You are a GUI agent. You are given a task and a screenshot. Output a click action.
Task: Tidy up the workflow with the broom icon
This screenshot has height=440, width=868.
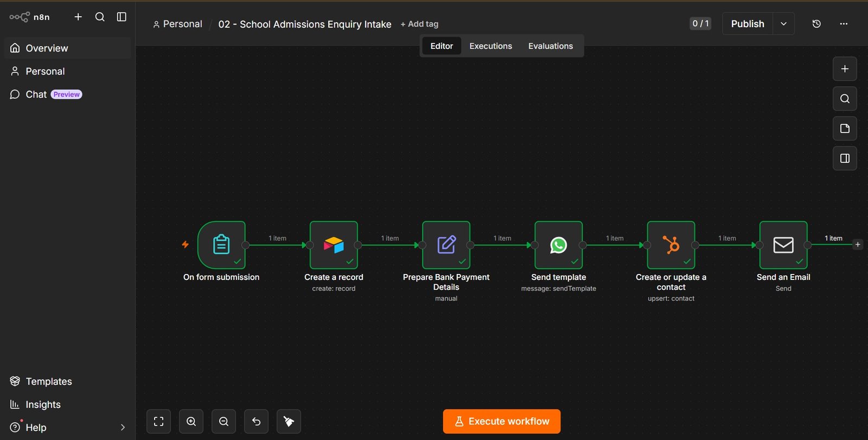click(289, 422)
